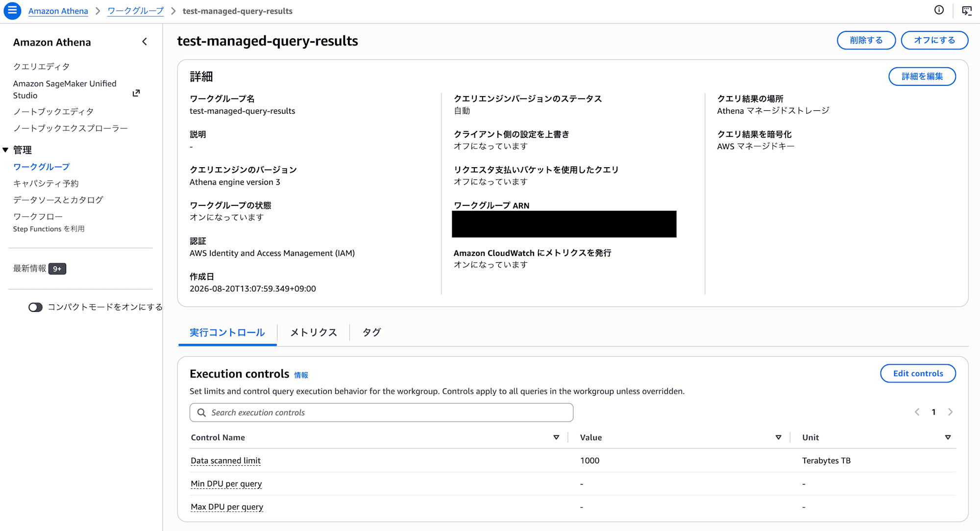Open ワークフロー in sidebar
980x531 pixels.
38,217
